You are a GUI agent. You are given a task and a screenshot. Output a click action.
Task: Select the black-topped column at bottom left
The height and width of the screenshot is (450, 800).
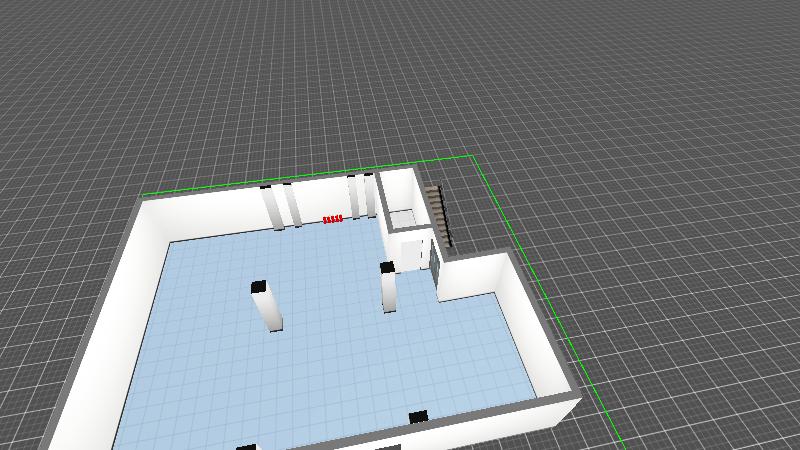pos(246,446)
